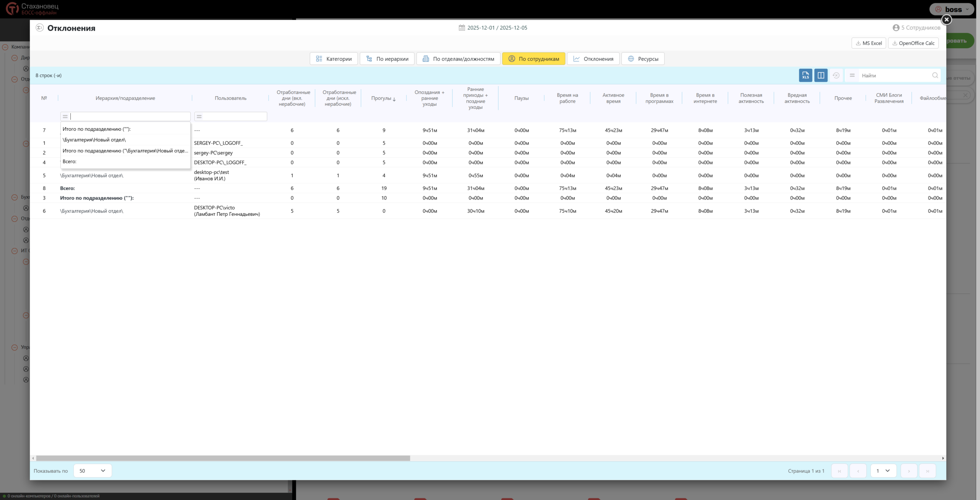
Task: Click the horizontal scrollbar thumb
Action: 223,458
